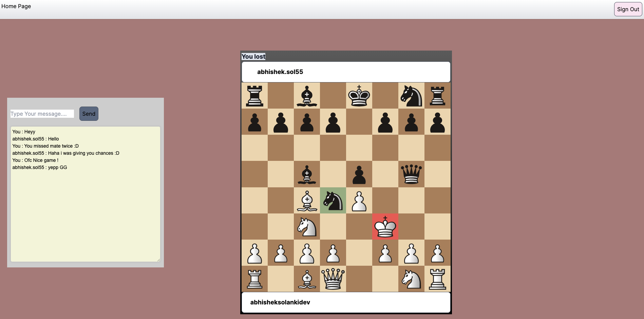Pick the black pawn on b7
The height and width of the screenshot is (319, 644).
click(x=281, y=122)
